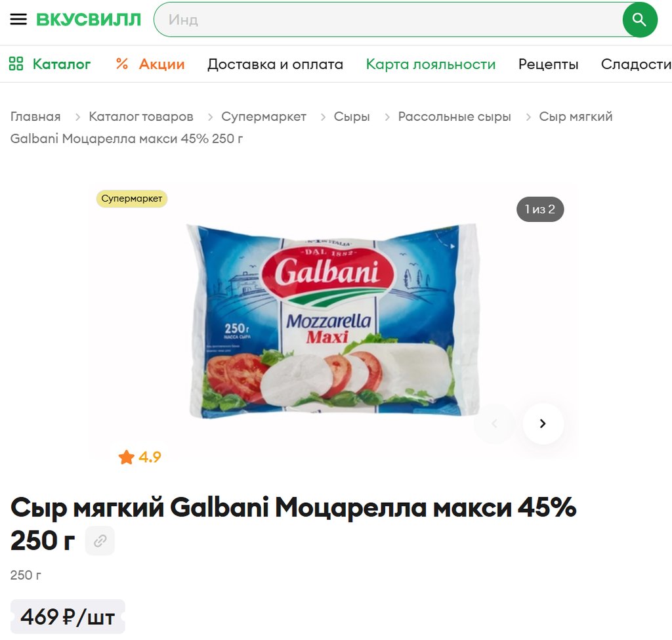672x640 pixels.
Task: Go to Главная breadcrumb
Action: [35, 117]
